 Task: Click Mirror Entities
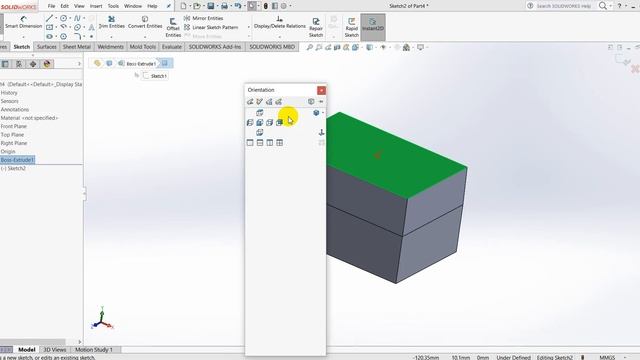[x=203, y=18]
